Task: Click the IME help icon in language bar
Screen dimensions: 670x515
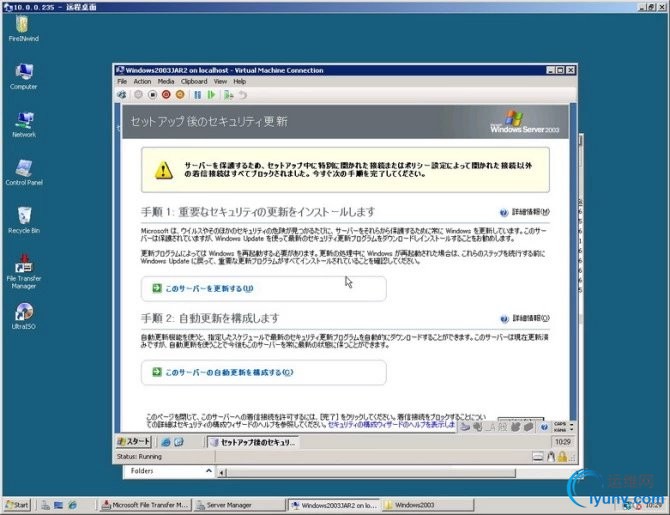Action: click(544, 427)
